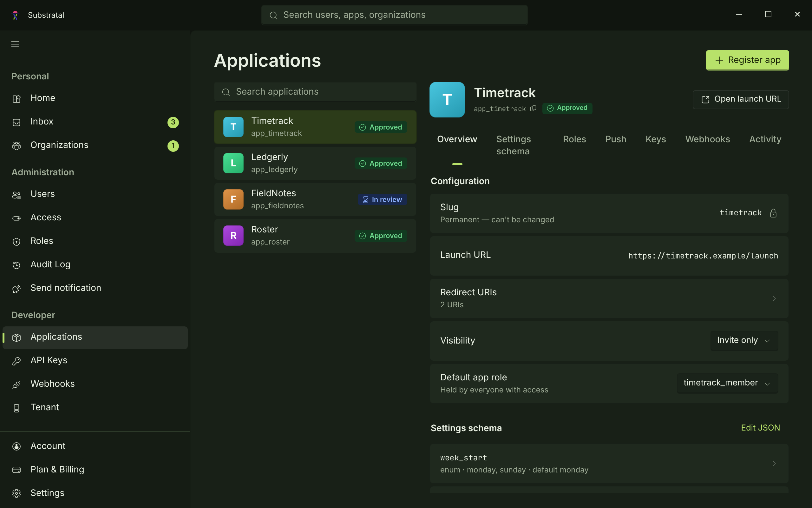Image resolution: width=812 pixels, height=508 pixels.
Task: Switch to the Settings schema tab
Action: click(514, 145)
